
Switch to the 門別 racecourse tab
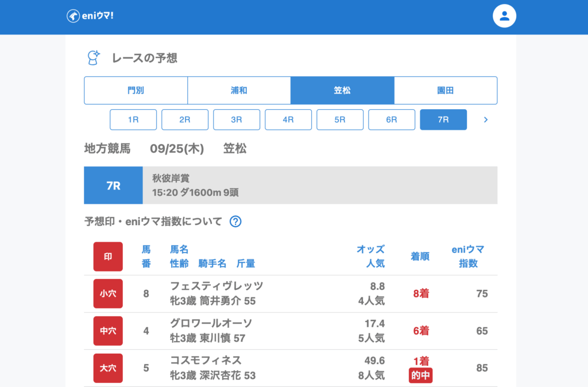click(136, 91)
